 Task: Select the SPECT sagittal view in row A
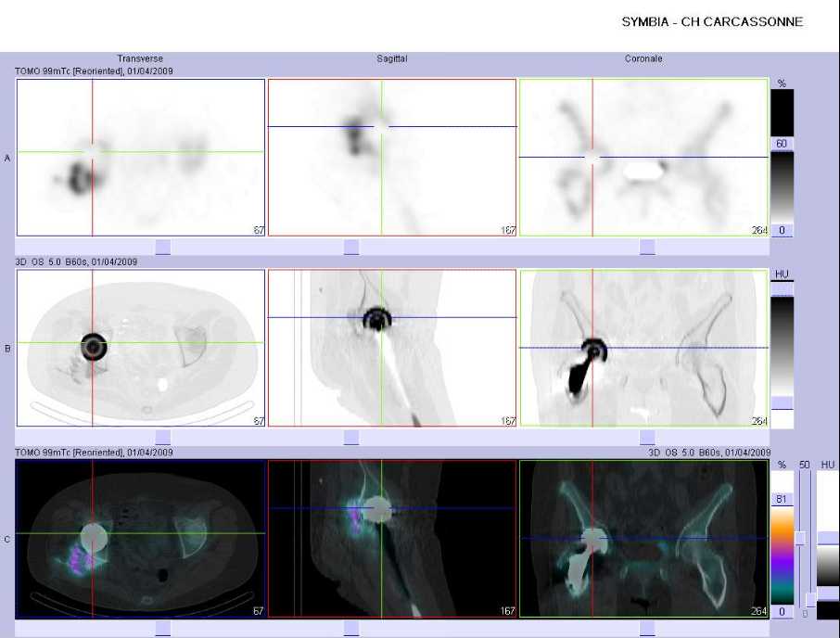point(392,158)
